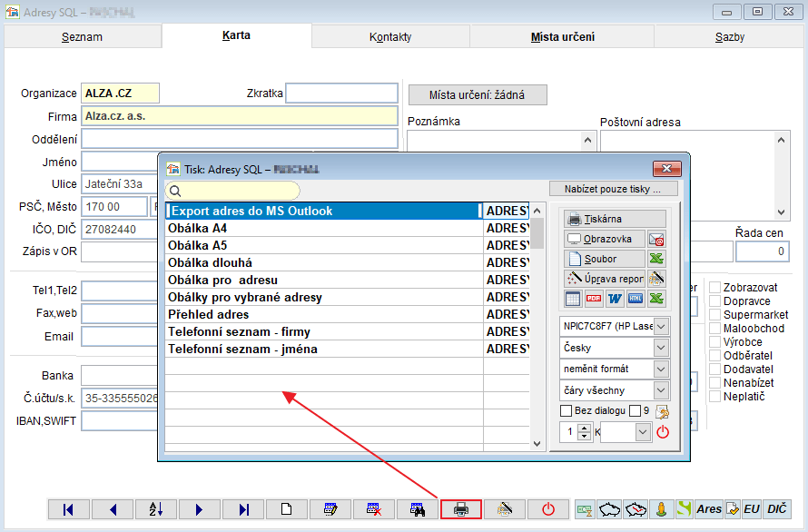This screenshot has width=808, height=532.
Task: Open the Czech map outline icon
Action: point(609,509)
